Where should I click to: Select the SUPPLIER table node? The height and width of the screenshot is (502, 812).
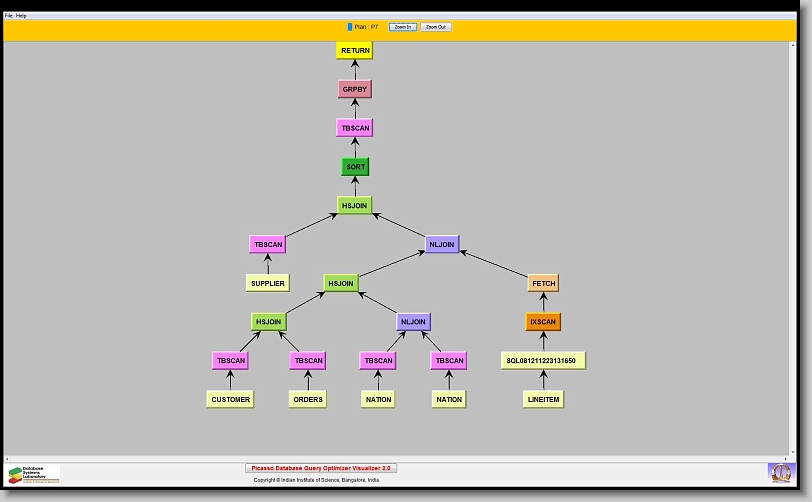(268, 283)
